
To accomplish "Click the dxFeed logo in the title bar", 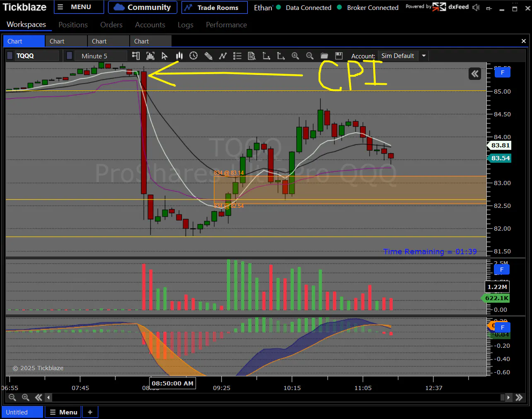I will [451, 7].
